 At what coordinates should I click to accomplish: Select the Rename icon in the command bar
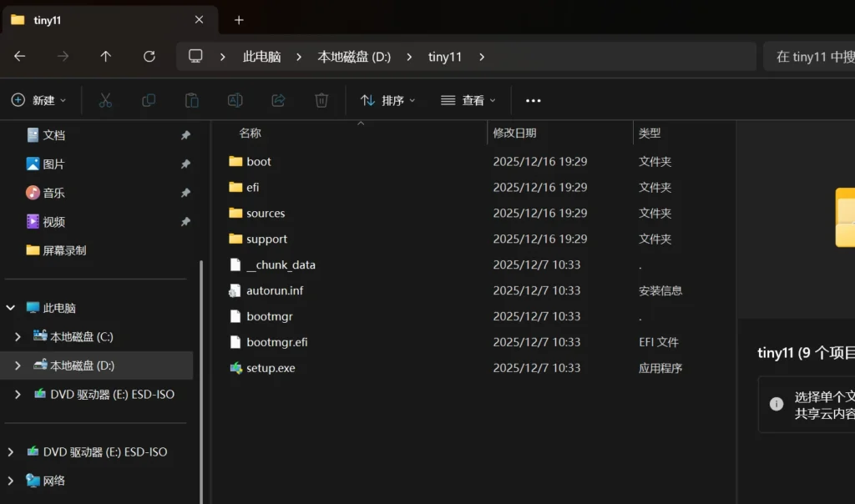pos(235,100)
